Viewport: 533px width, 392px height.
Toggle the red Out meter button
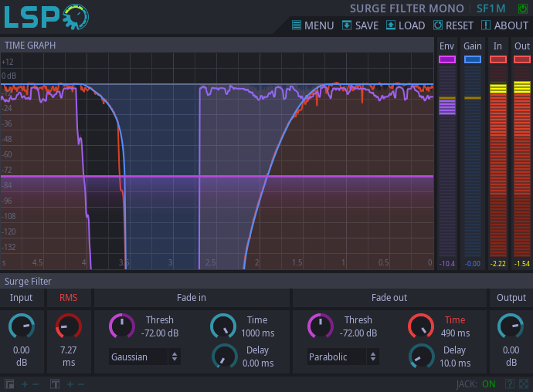pyautogui.click(x=521, y=59)
